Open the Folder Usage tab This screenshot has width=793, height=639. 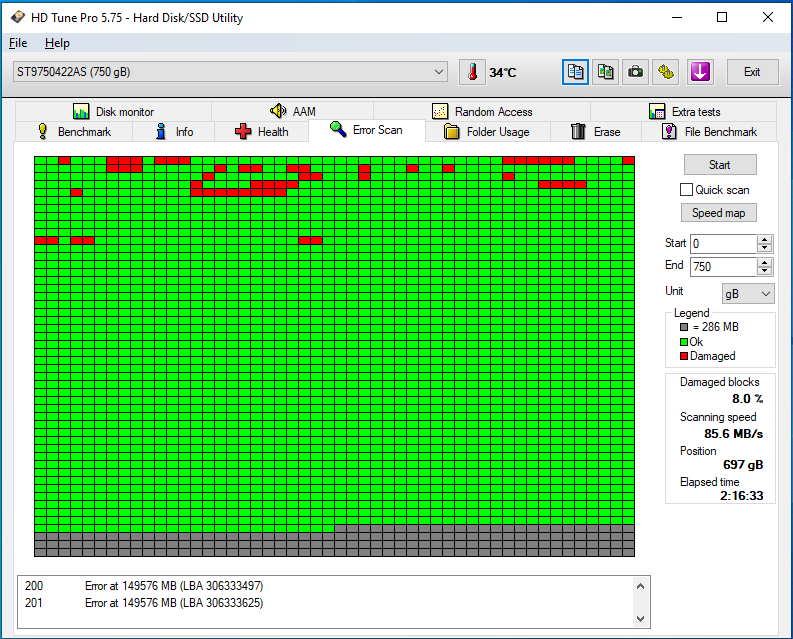[486, 132]
